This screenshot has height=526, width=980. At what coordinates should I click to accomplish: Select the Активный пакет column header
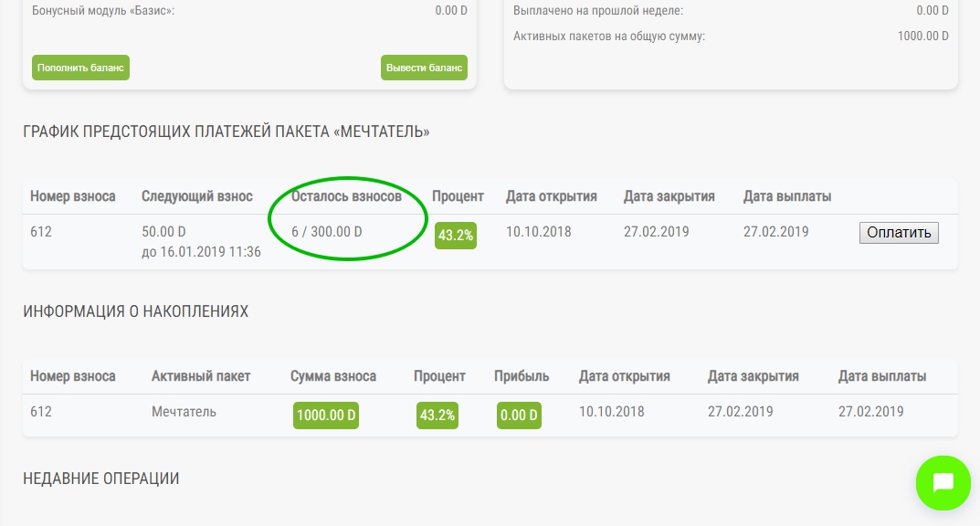(x=201, y=376)
